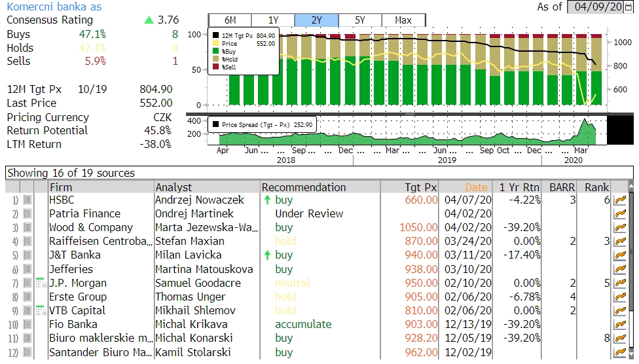The width and height of the screenshot is (639, 364).
Task: Open the chart icon in the Jefferies row
Action: click(x=620, y=269)
